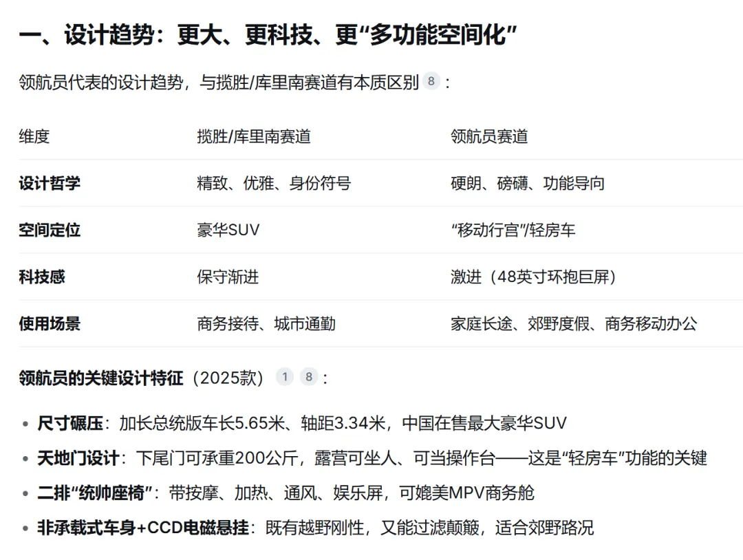Click the row label 科技感
This screenshot has width=743, height=560.
tap(42, 277)
